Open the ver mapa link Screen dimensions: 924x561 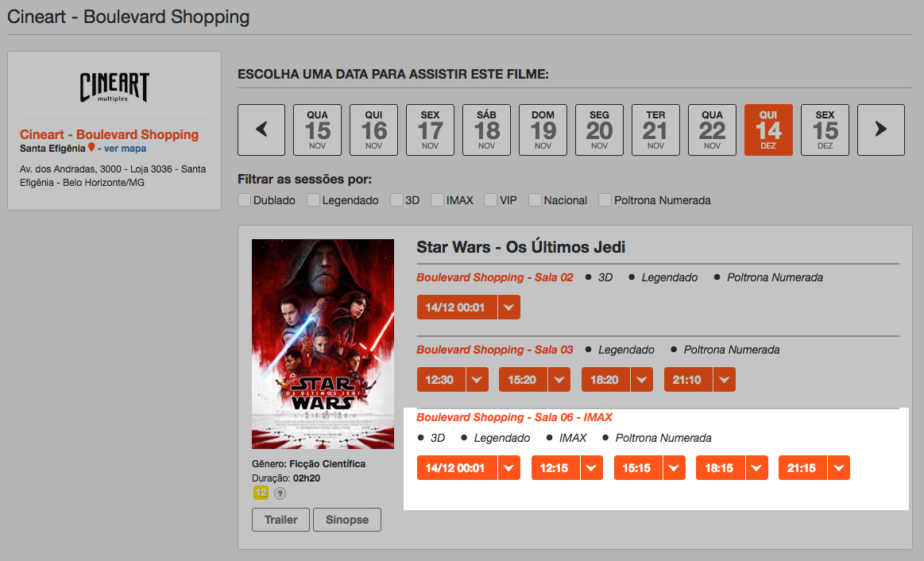pyautogui.click(x=125, y=149)
